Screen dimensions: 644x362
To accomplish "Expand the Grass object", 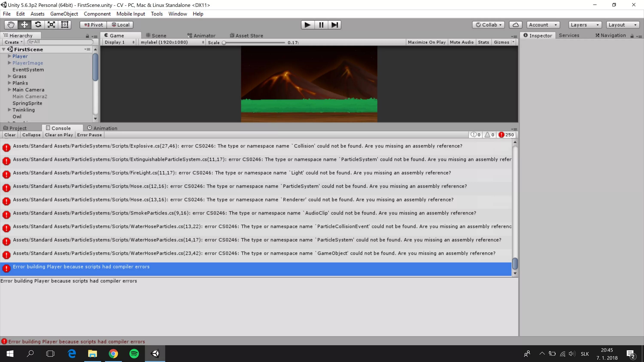I will tap(9, 76).
